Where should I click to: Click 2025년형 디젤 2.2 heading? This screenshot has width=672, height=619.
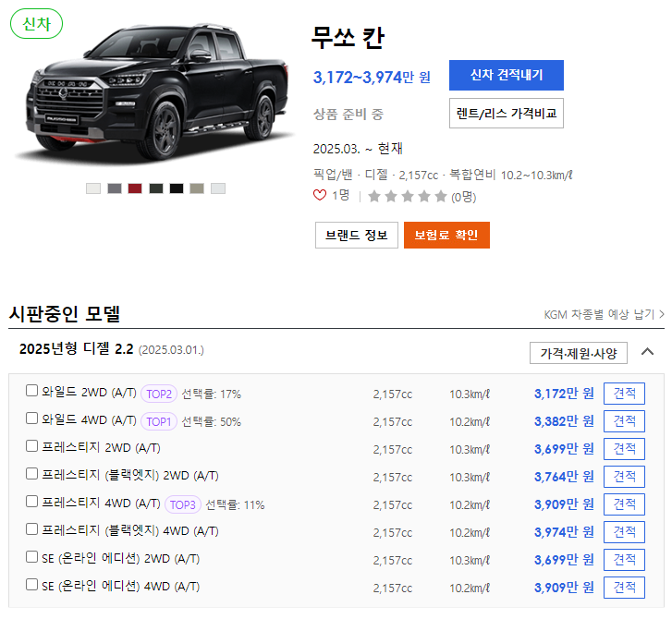(x=77, y=349)
